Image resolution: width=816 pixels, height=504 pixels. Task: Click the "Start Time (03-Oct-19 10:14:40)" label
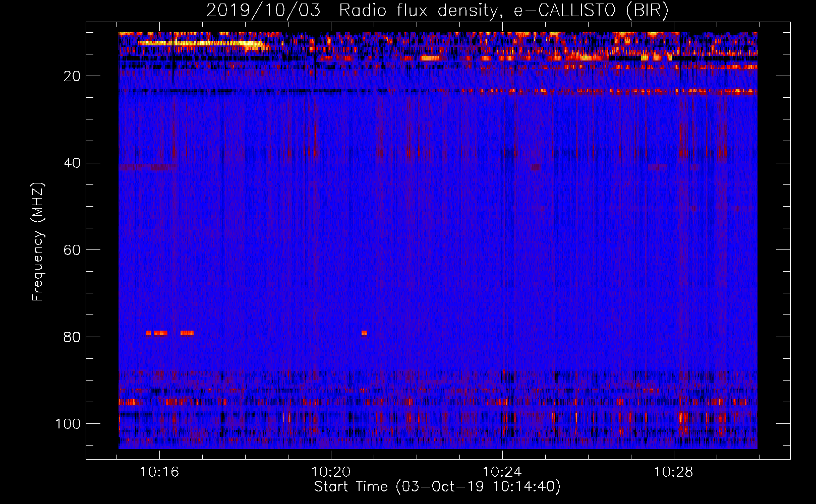point(437,487)
